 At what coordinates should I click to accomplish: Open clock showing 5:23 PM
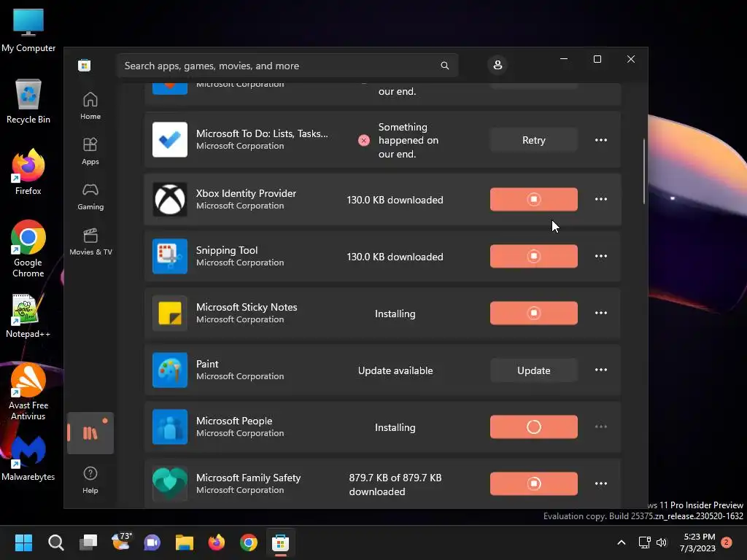[698, 542]
